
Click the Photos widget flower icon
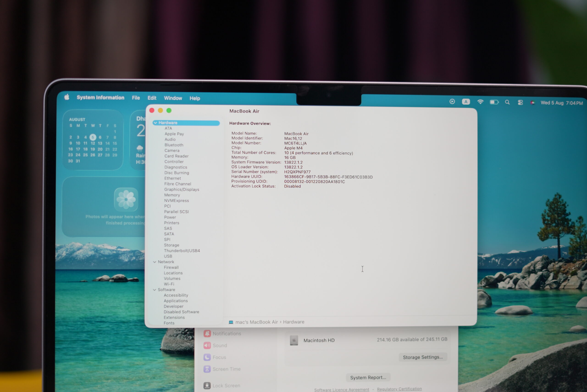[126, 199]
